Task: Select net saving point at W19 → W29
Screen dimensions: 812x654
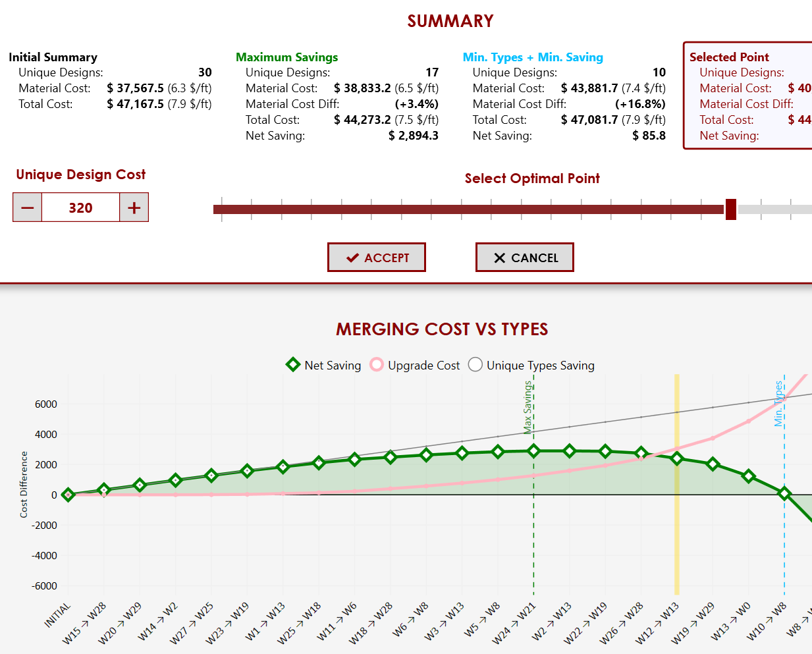Action: (713, 464)
